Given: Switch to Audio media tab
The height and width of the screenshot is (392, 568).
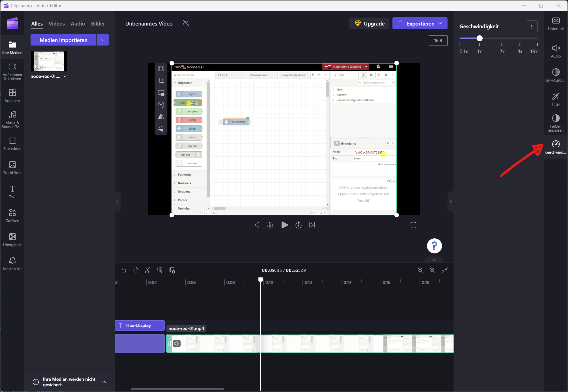Looking at the screenshot, I should tap(78, 24).
